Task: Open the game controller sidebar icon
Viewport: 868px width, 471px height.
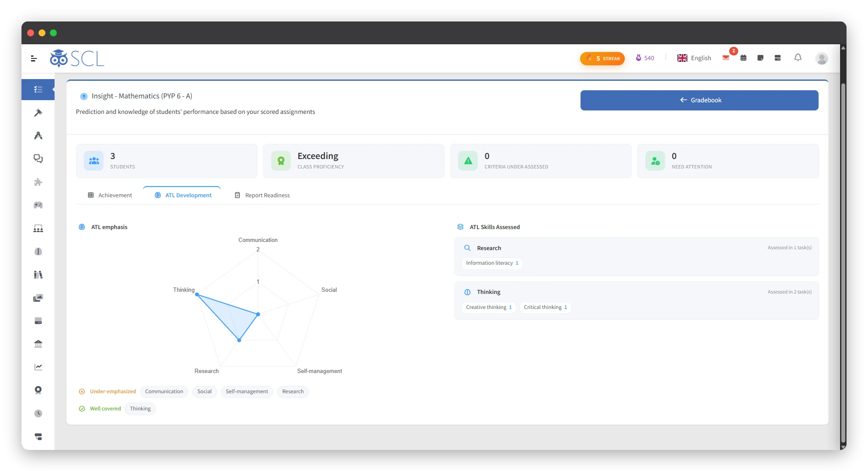Action: coord(38,205)
